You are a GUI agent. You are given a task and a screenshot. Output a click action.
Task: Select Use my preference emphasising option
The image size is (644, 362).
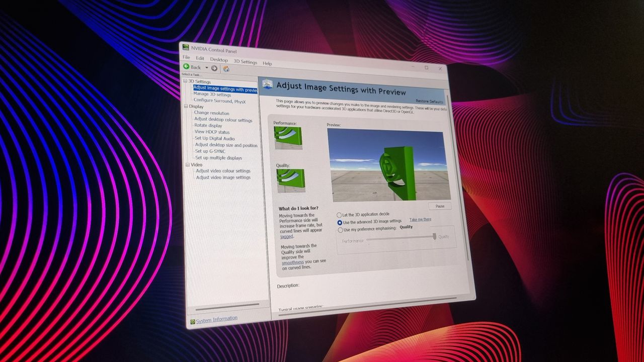tap(367, 229)
